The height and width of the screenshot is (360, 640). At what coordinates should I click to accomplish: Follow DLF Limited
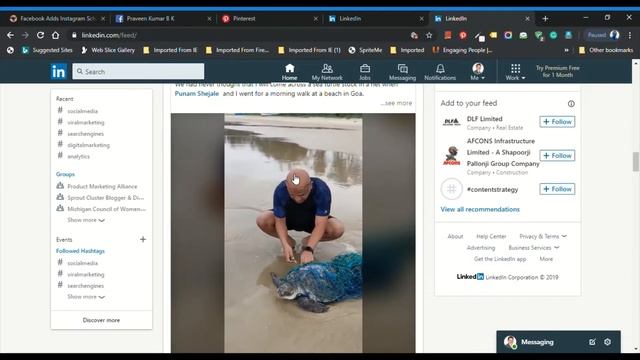[x=557, y=122]
